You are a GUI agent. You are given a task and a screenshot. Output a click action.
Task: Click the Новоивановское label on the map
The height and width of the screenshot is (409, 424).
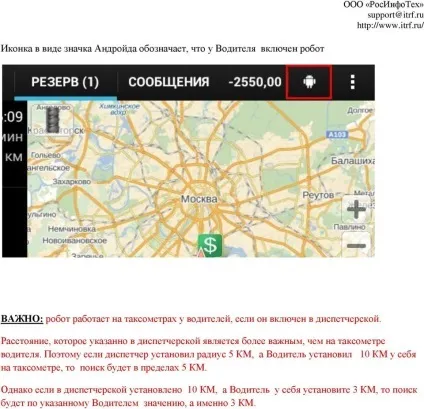click(75, 240)
